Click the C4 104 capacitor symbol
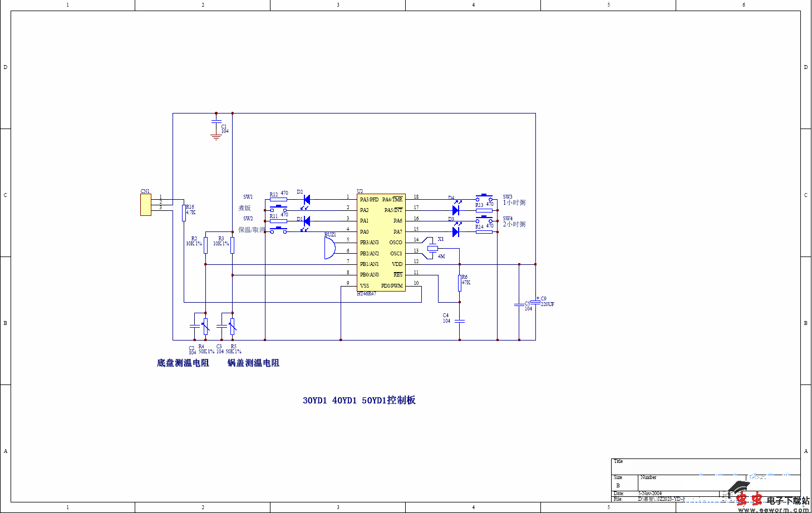 tap(460, 321)
